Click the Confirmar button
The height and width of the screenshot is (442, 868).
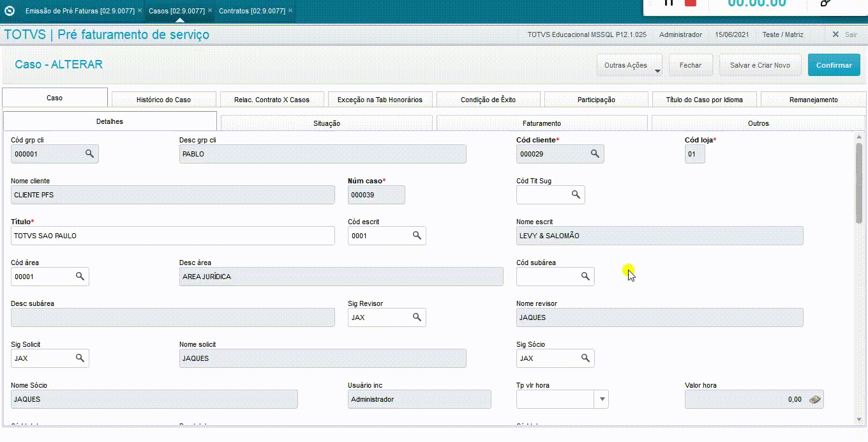pyautogui.click(x=834, y=65)
